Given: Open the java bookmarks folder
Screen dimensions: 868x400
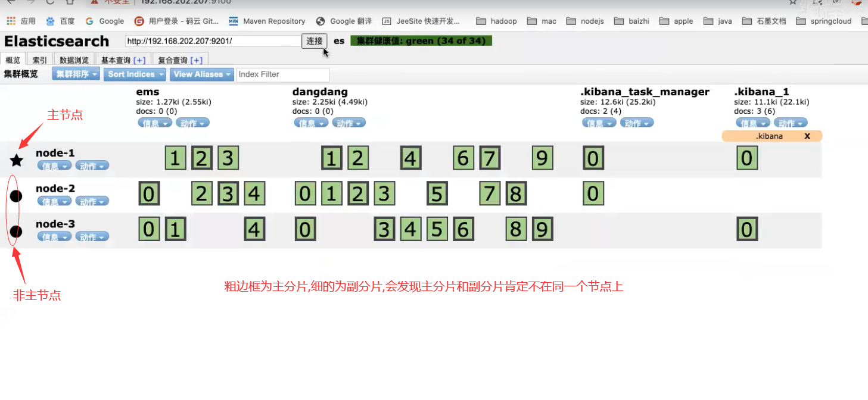Looking at the screenshot, I should [718, 21].
